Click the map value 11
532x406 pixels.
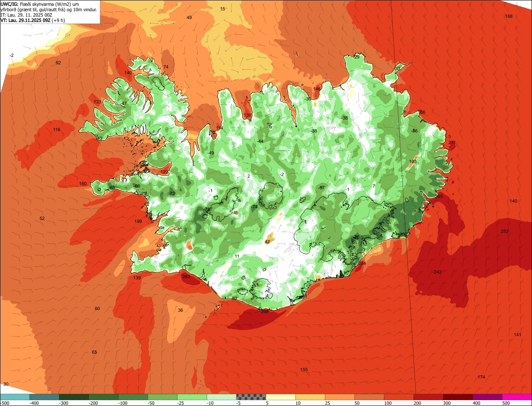pos(236,256)
